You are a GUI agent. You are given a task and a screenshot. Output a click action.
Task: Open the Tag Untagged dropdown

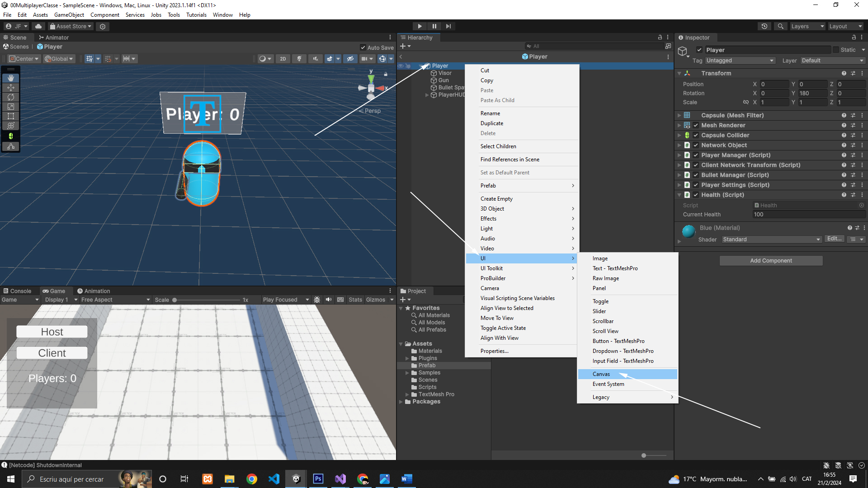point(740,61)
